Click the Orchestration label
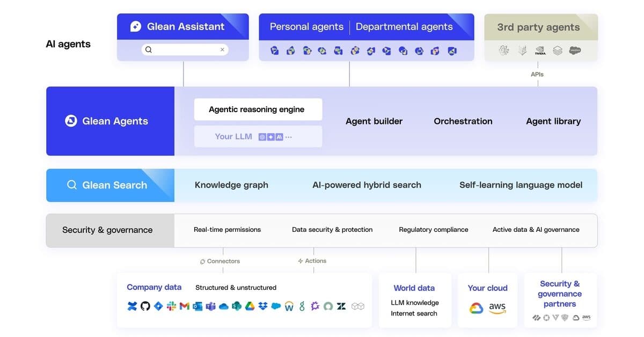Screen dimensions: 644x337 pyautogui.click(x=463, y=121)
